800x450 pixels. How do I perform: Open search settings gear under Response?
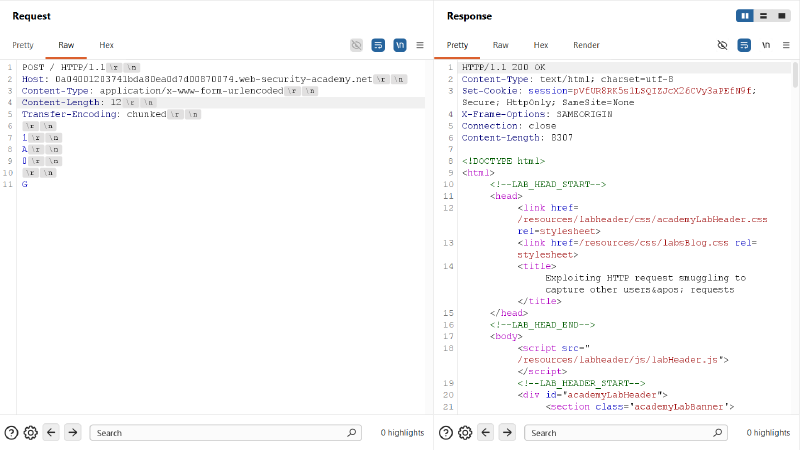click(x=465, y=433)
